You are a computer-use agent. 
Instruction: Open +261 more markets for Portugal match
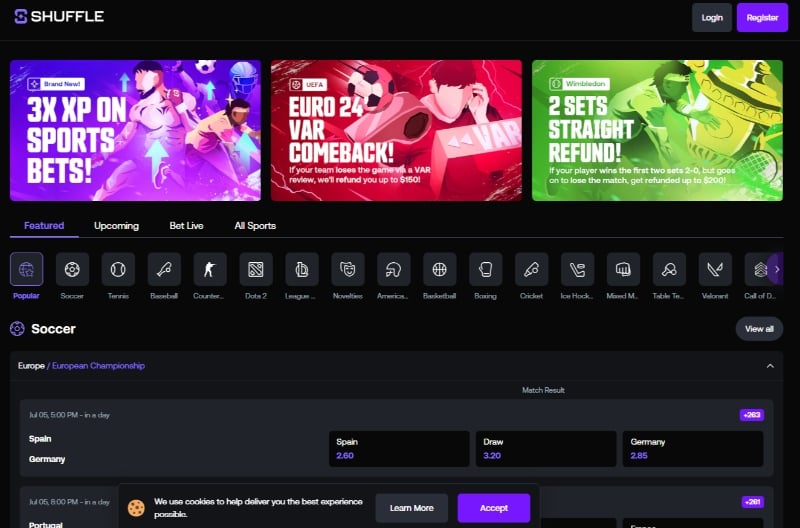tap(753, 502)
